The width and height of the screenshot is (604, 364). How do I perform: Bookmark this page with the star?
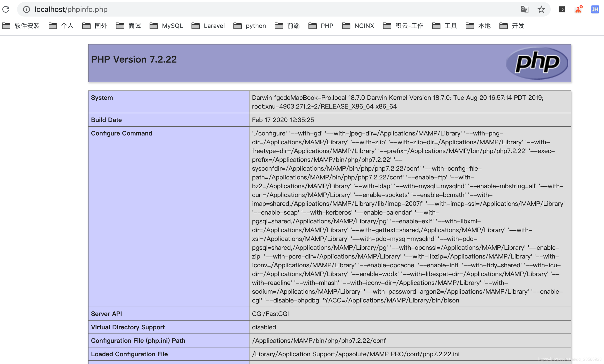tap(541, 9)
